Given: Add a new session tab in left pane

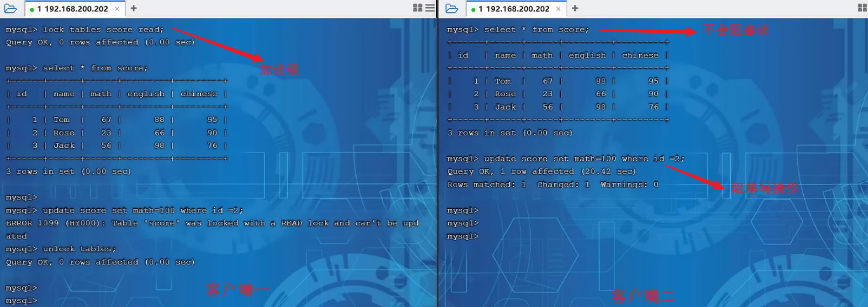Looking at the screenshot, I should pyautogui.click(x=134, y=8).
